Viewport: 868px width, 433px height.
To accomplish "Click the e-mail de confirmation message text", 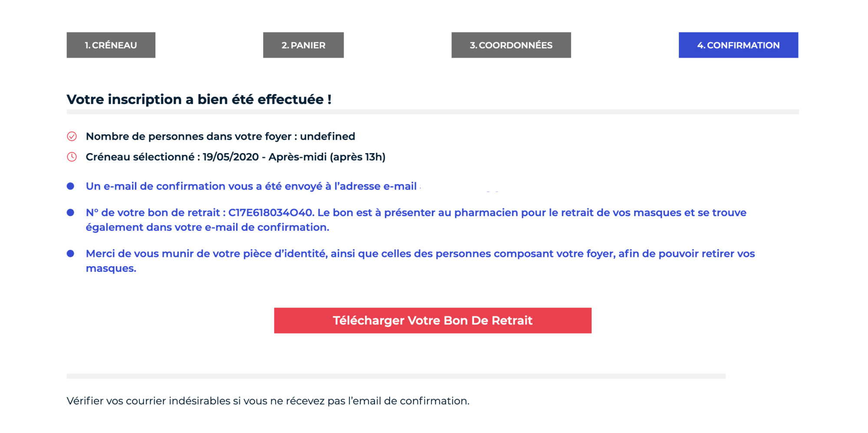I will pos(251,187).
